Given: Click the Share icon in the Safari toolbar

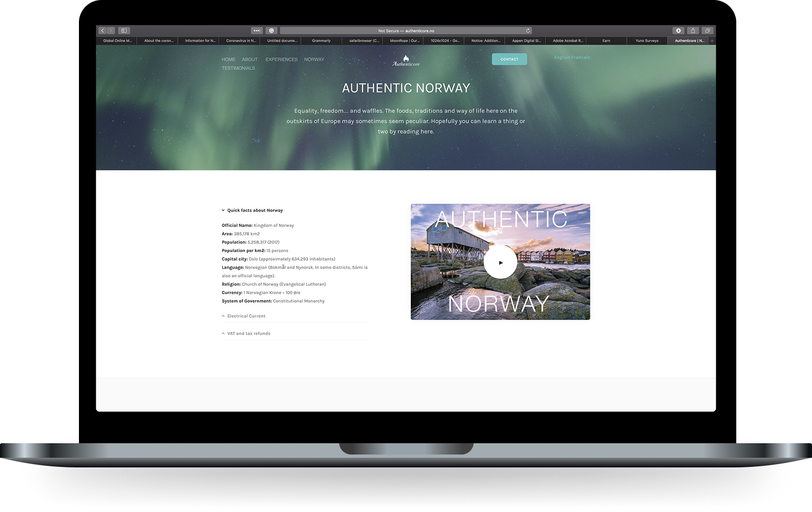Looking at the screenshot, I should pos(693,31).
